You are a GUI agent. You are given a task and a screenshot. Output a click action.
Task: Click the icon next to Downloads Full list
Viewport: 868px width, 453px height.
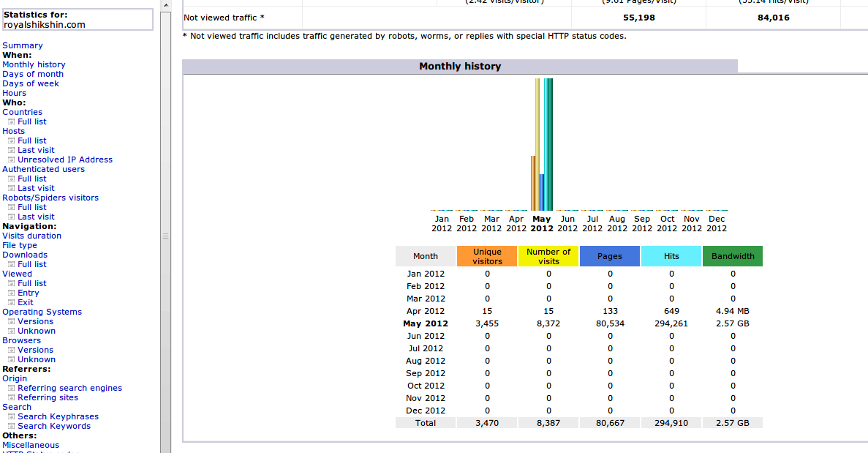(11, 264)
